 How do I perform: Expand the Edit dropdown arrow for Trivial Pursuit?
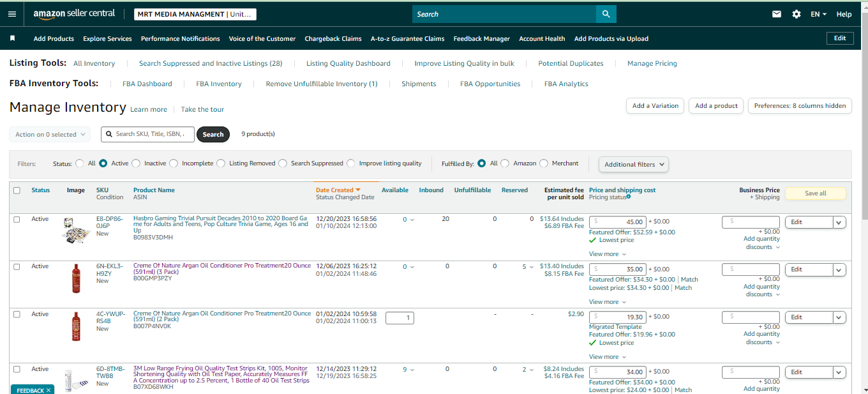(x=840, y=222)
